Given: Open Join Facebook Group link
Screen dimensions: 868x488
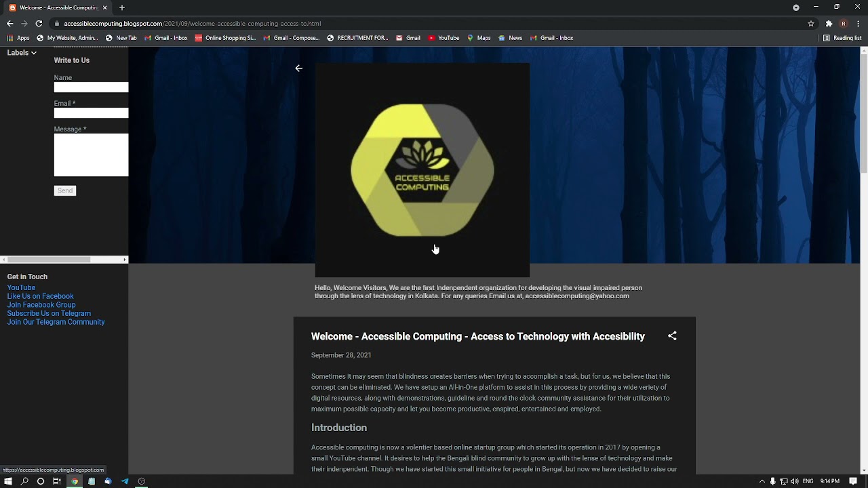Looking at the screenshot, I should [x=41, y=305].
